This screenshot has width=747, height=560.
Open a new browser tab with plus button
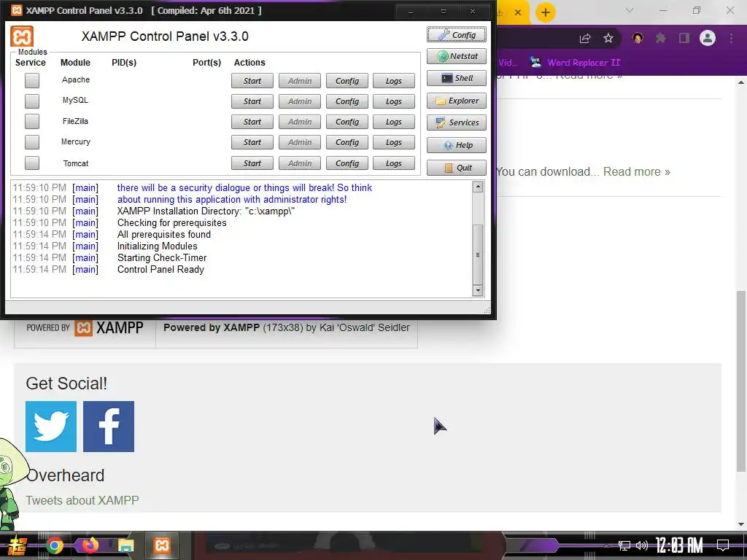[x=546, y=12]
